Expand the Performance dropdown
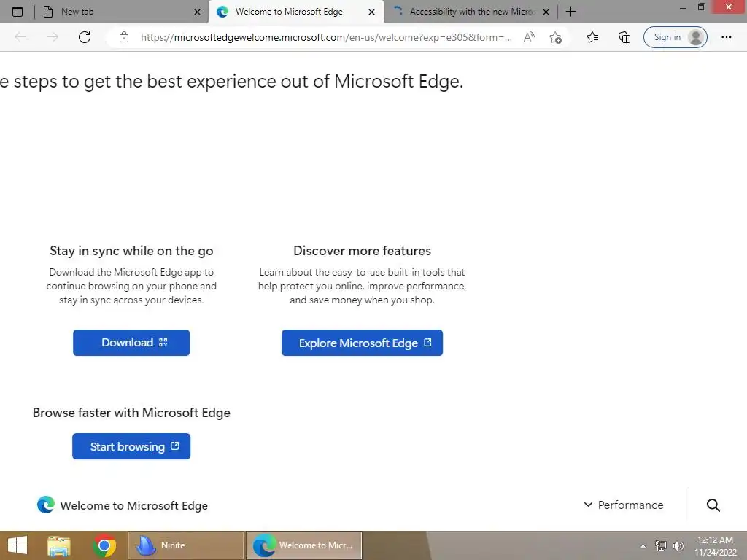This screenshot has width=747, height=560. (624, 505)
